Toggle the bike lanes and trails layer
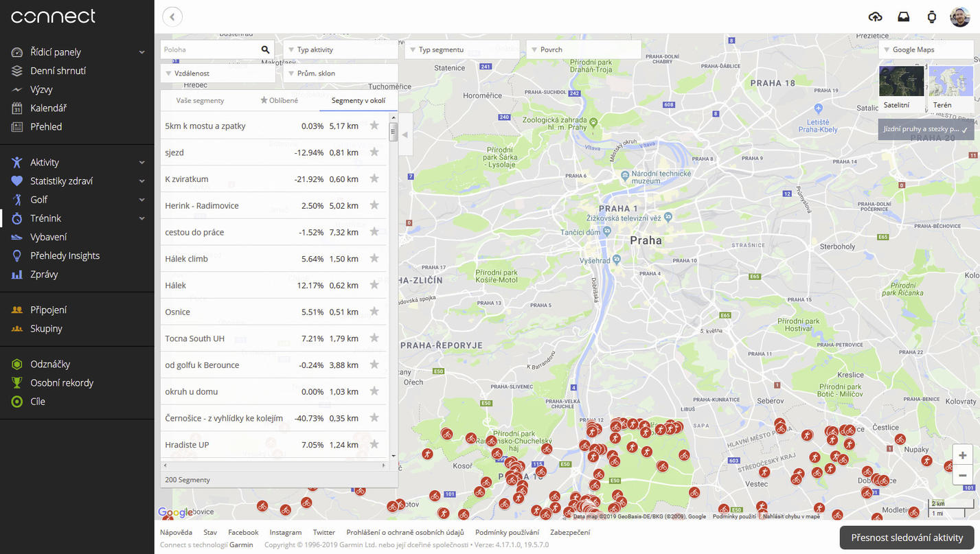 coord(925,129)
